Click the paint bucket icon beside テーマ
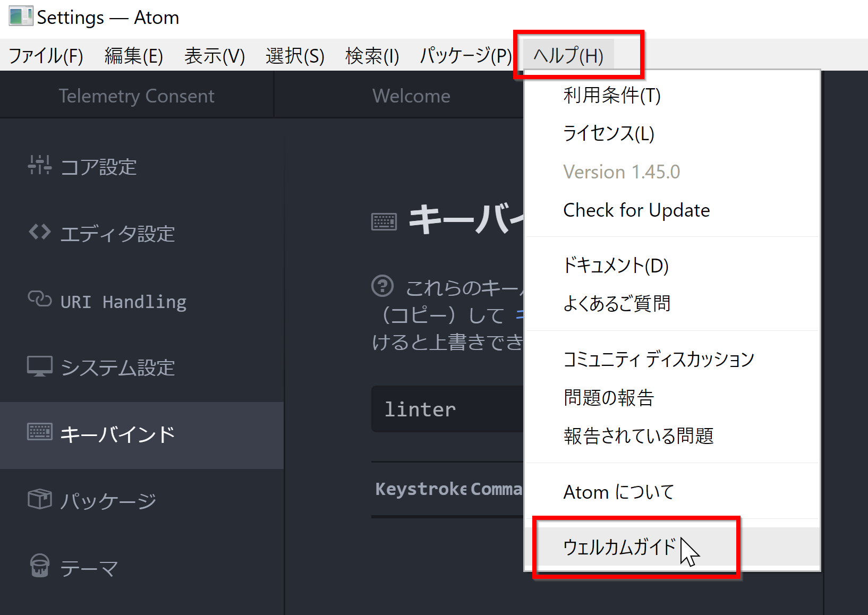 40,566
